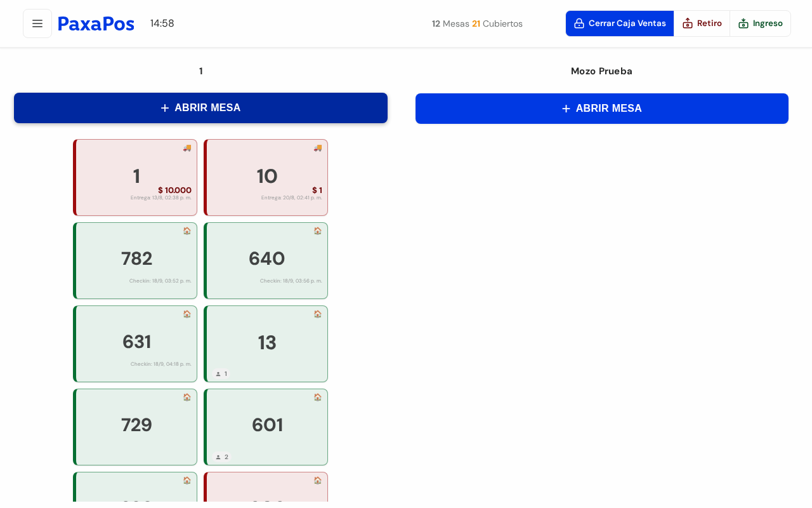The image size is (812, 508).
Task: Open table card 10
Action: click(x=266, y=178)
